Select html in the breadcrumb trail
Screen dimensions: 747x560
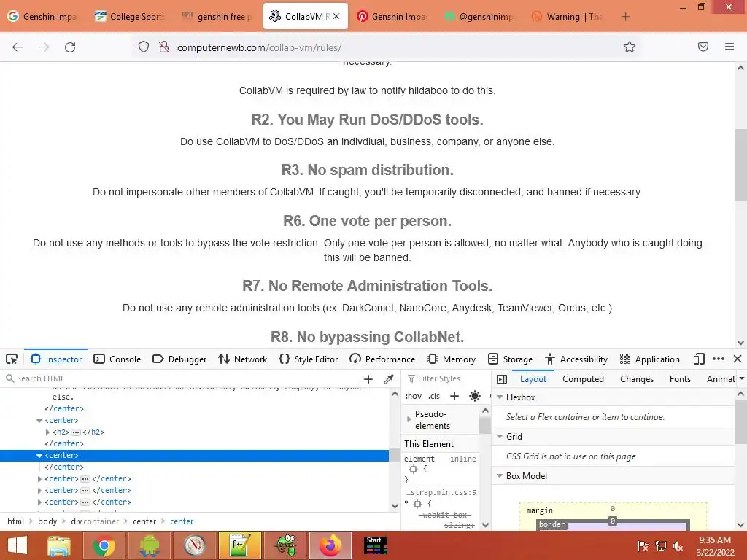(16, 521)
